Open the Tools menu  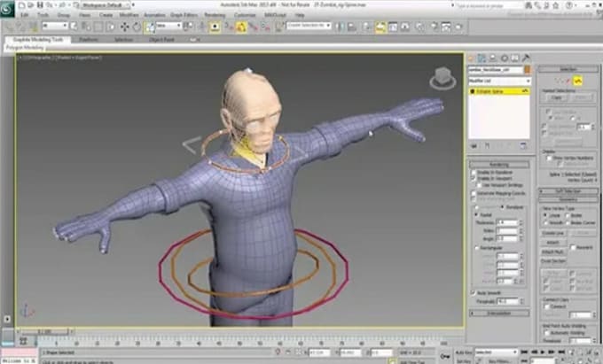(x=43, y=15)
